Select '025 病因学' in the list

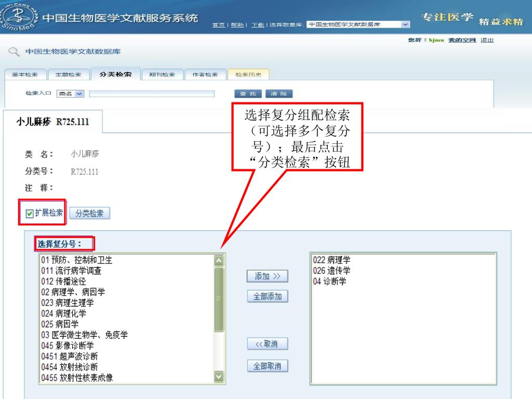(x=127, y=324)
